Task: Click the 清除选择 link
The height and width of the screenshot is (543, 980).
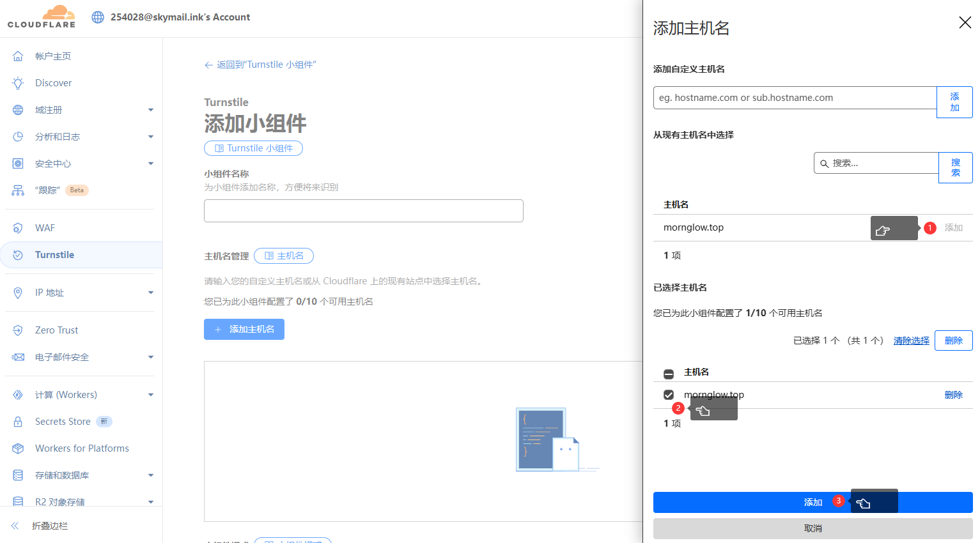Action: click(911, 340)
